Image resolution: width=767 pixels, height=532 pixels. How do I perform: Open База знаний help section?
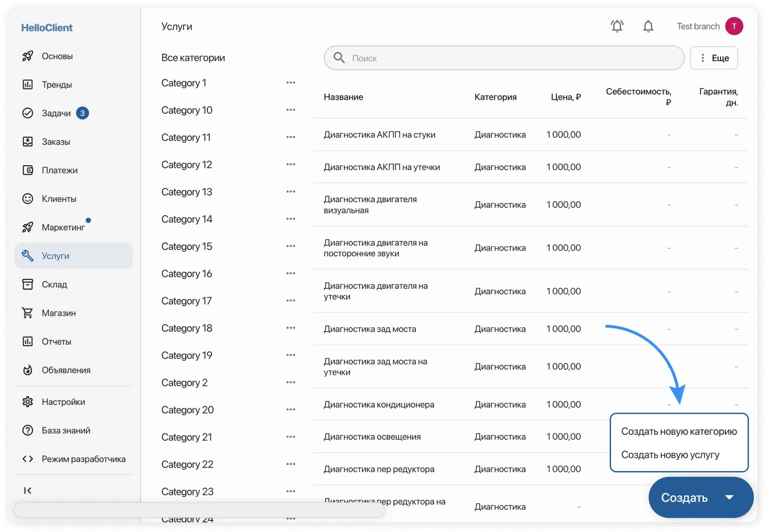click(66, 430)
